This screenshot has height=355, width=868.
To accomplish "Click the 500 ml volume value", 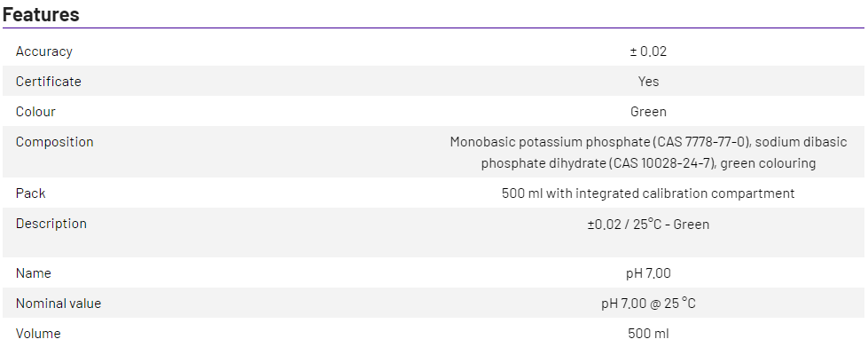I will point(648,334).
